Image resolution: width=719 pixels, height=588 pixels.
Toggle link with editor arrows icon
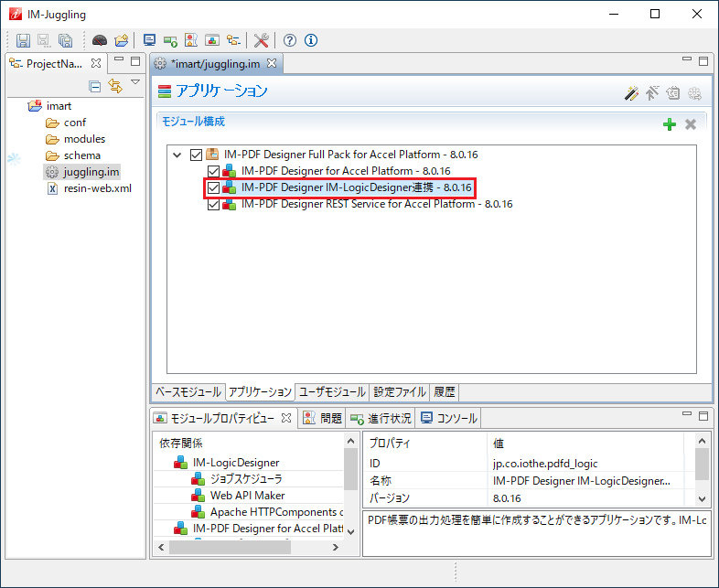[x=115, y=86]
